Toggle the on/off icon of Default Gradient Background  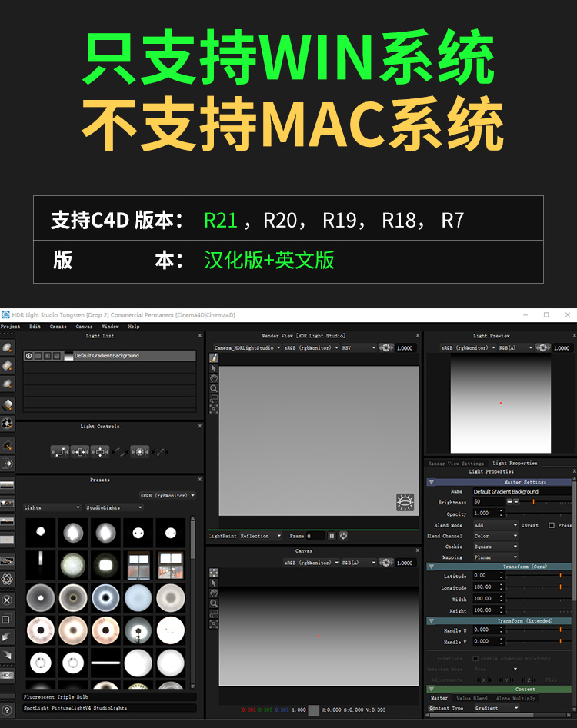(x=28, y=356)
